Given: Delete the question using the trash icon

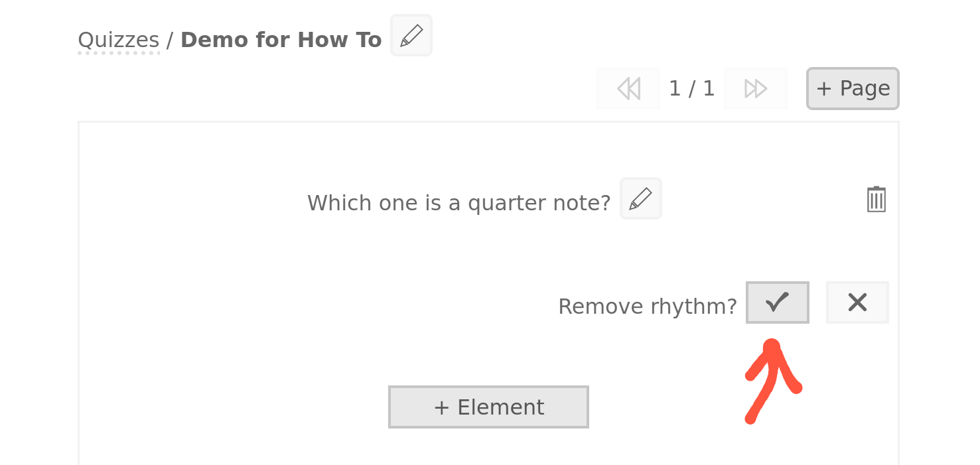Looking at the screenshot, I should pos(876,199).
